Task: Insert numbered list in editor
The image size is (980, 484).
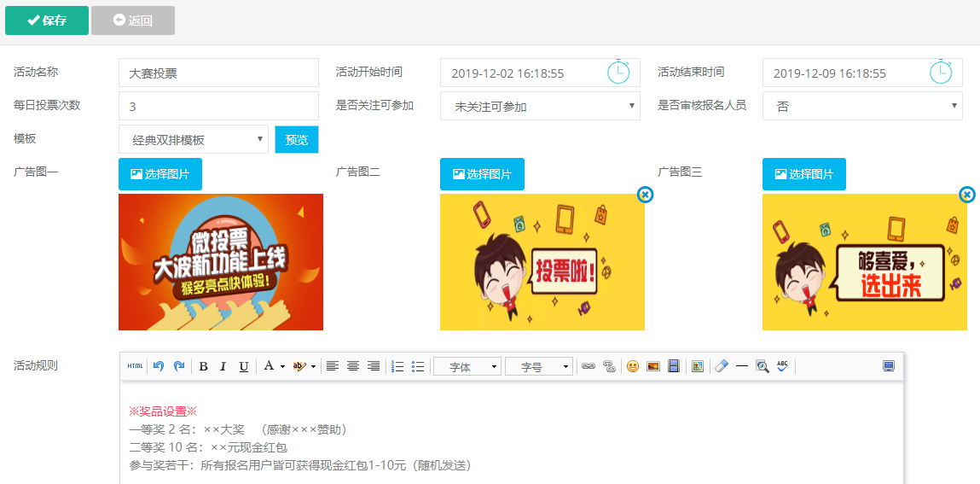Action: 397,366
